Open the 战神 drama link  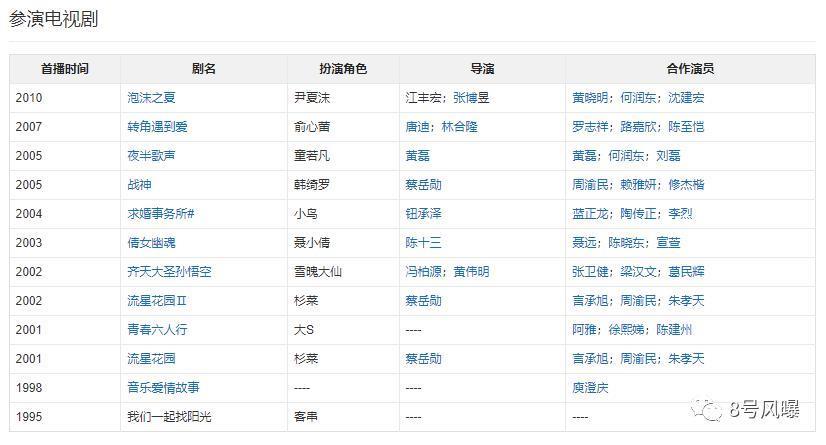[x=139, y=184]
